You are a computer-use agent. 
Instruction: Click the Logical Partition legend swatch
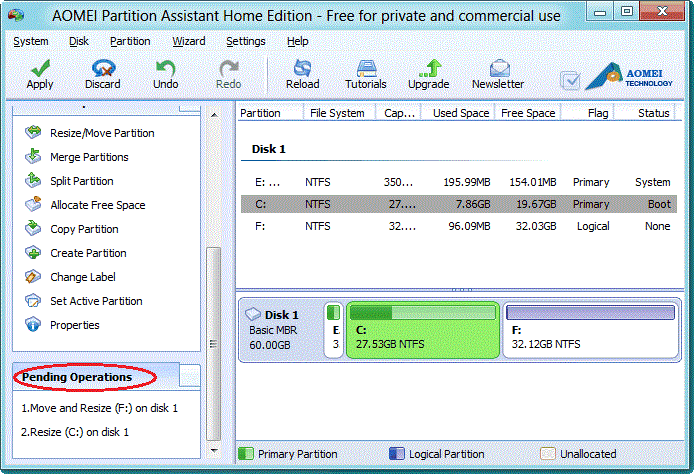pyautogui.click(x=397, y=453)
